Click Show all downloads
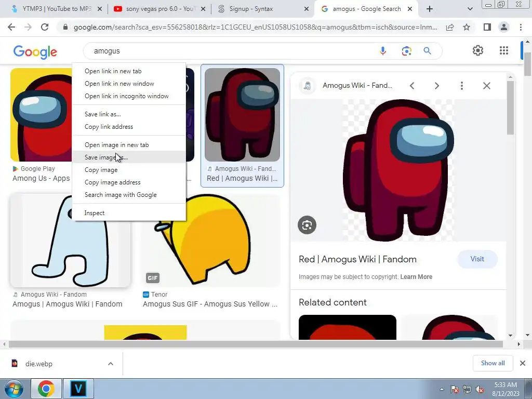Screen dimensions: 532x399 tap(493, 363)
